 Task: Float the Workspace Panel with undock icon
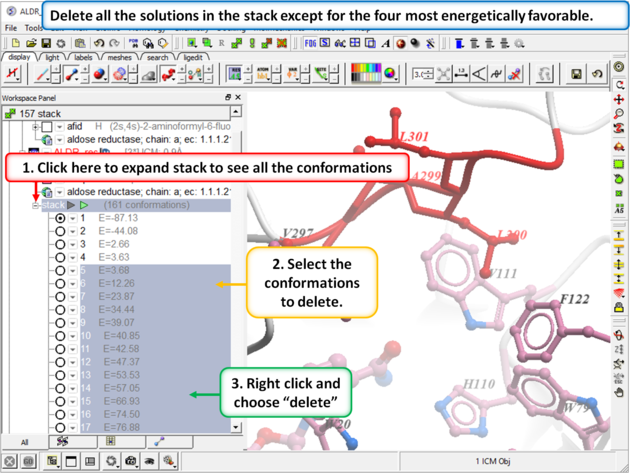pos(228,97)
